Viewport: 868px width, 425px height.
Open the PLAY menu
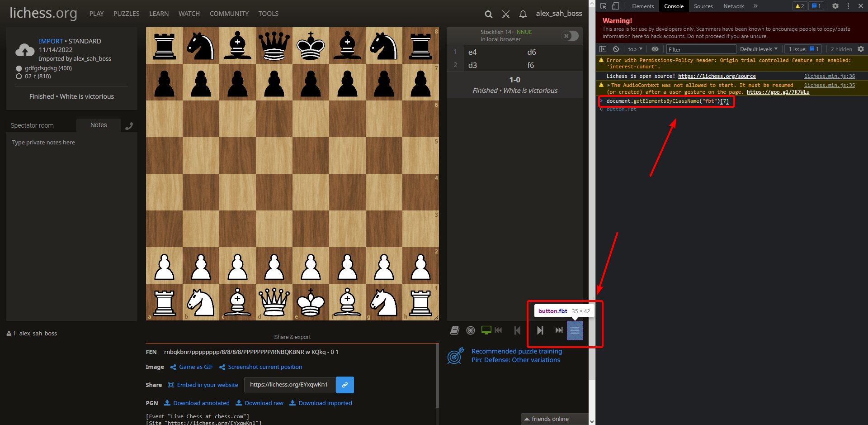click(x=97, y=14)
